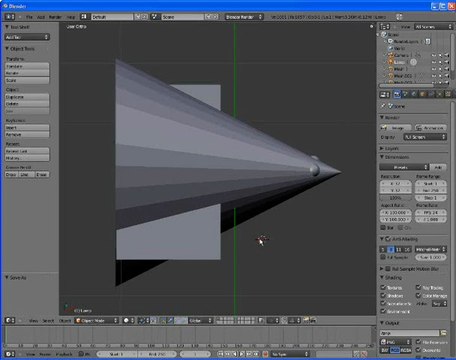Toggle Camera render visibility icon in outliner
Screen dimensions: 456x360
[x=447, y=55]
